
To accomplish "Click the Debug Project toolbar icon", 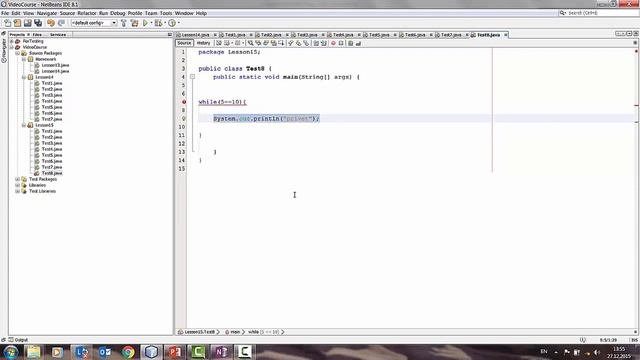I will tap(158, 23).
